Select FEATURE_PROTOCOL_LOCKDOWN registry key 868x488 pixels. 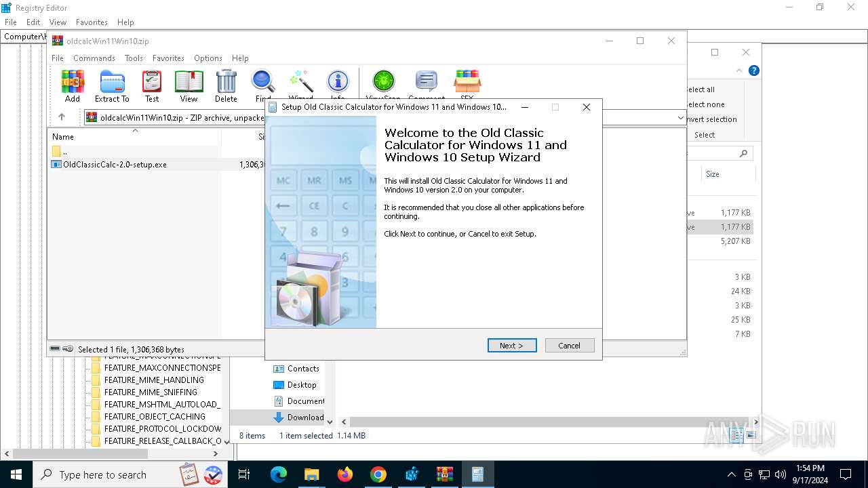[163, 429]
